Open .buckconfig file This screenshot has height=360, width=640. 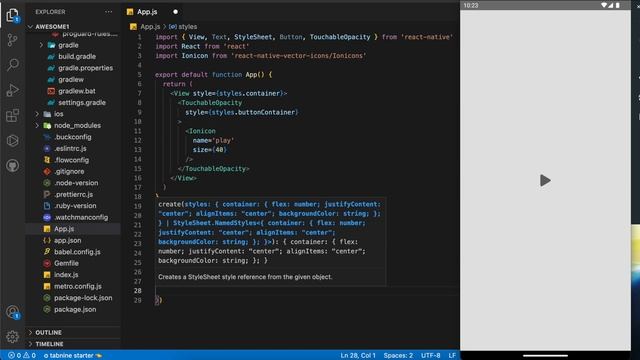[73, 137]
